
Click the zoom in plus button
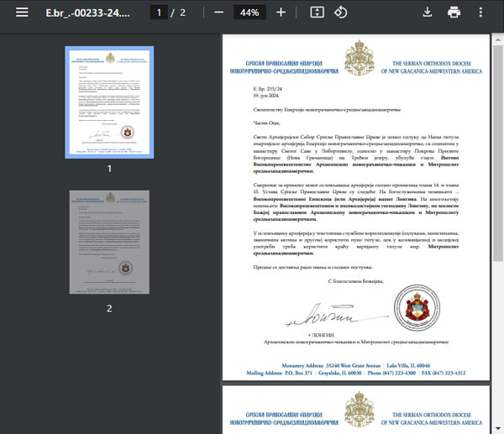tap(281, 13)
